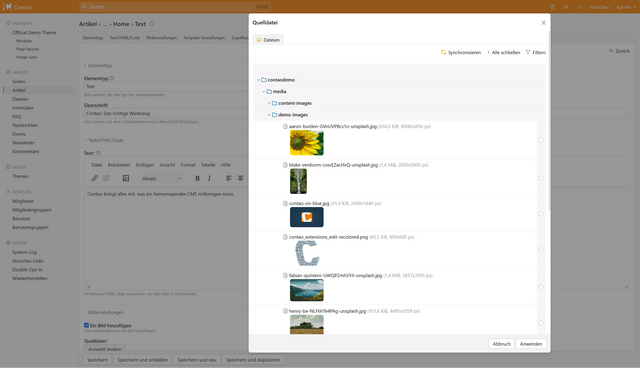Collapse the Elementtyp section

98,65
